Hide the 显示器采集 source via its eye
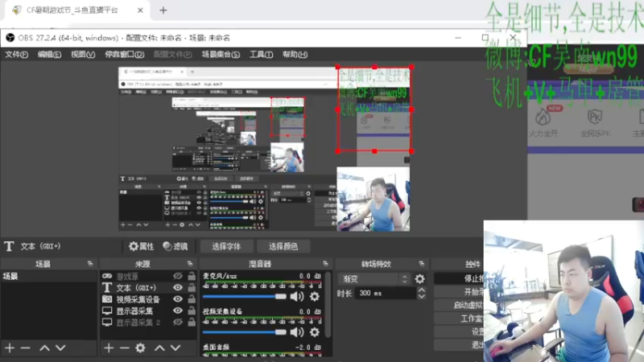The width and height of the screenshot is (644, 362). click(x=177, y=311)
